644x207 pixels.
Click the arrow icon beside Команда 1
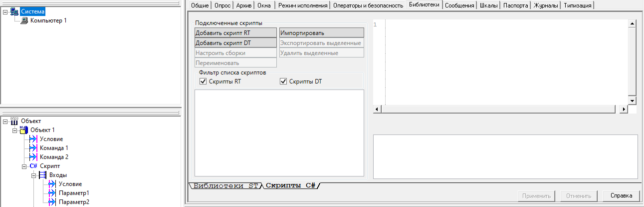[33, 148]
